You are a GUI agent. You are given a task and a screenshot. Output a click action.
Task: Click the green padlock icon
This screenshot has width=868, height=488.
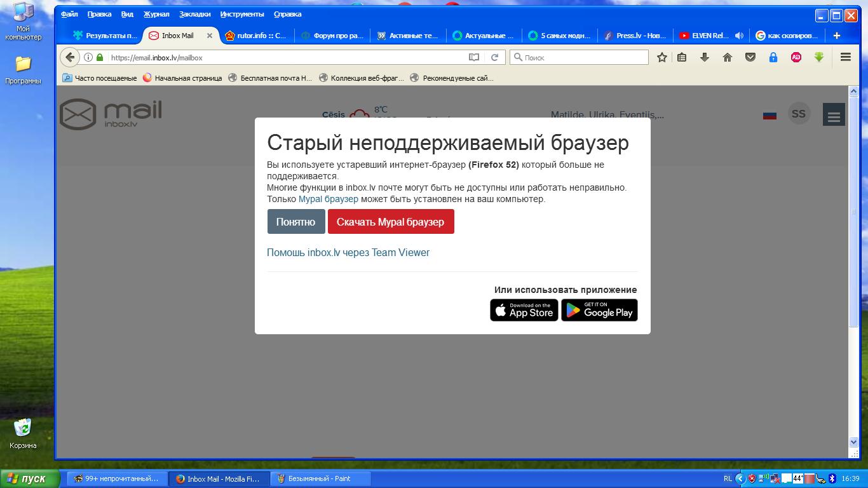[x=99, y=57]
